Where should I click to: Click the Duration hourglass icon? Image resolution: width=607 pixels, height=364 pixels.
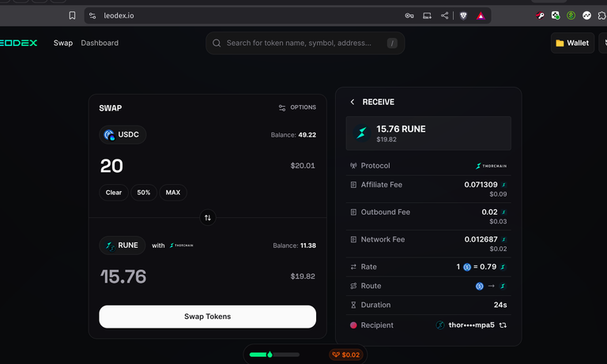[x=353, y=305]
